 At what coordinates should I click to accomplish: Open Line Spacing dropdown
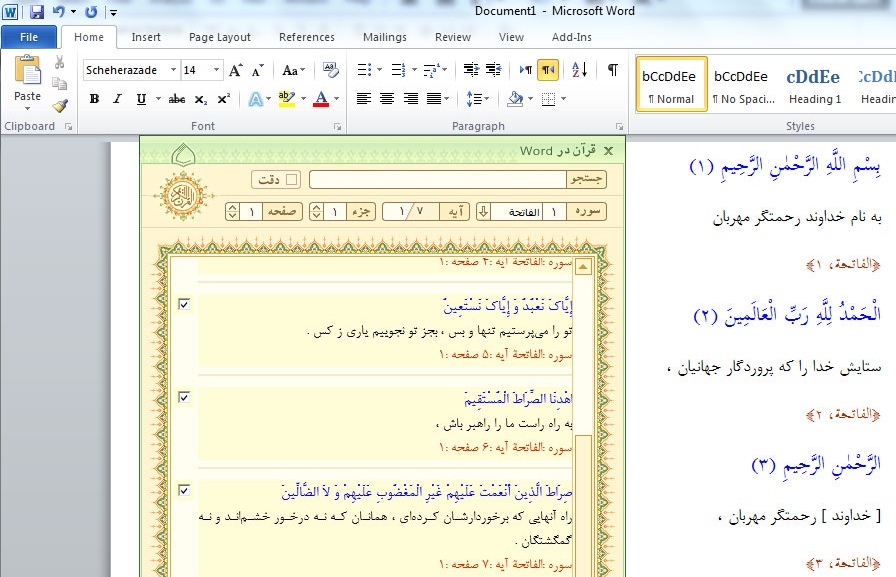477,99
